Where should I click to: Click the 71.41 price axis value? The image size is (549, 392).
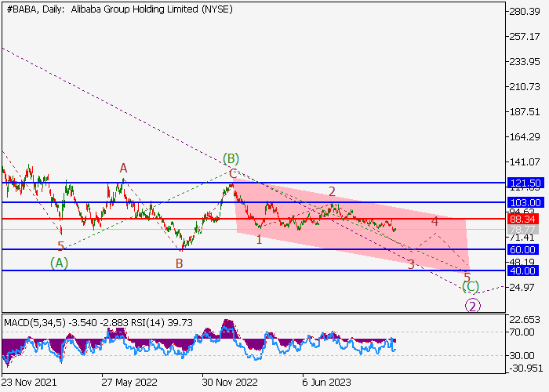pos(522,238)
